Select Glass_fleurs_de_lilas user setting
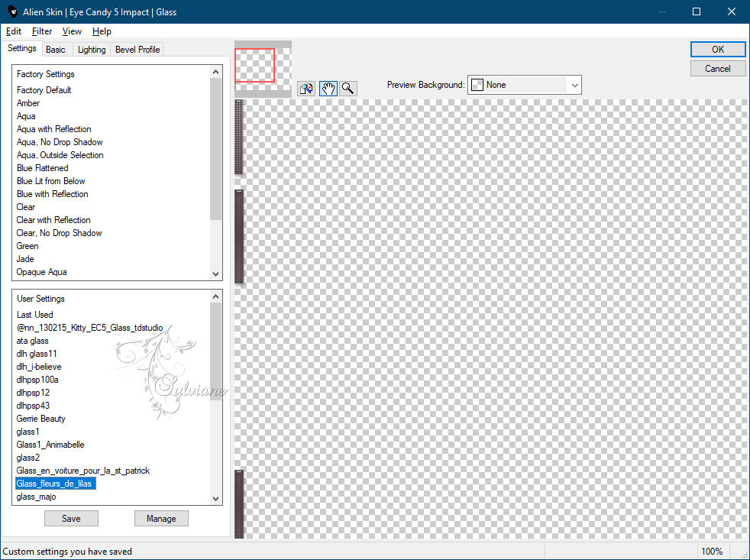Image resolution: width=750 pixels, height=560 pixels. [x=56, y=484]
